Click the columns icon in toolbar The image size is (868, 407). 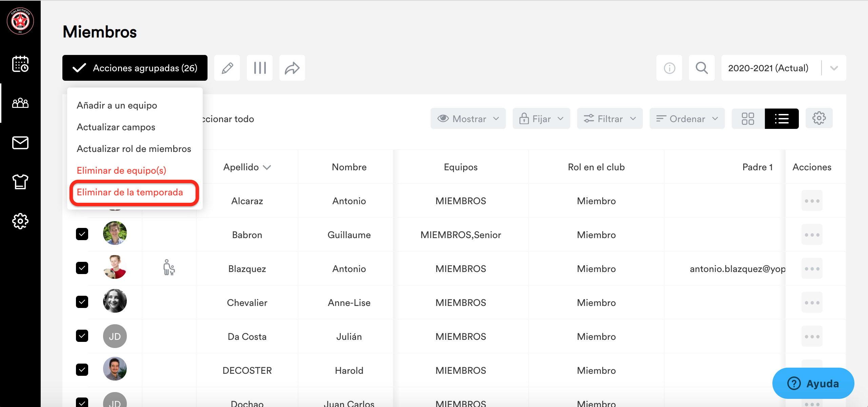click(x=260, y=68)
